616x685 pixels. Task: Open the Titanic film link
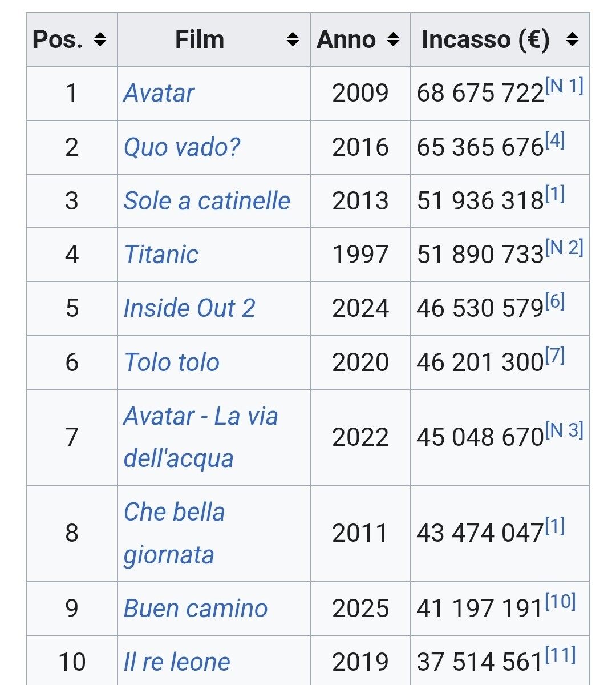click(x=161, y=255)
